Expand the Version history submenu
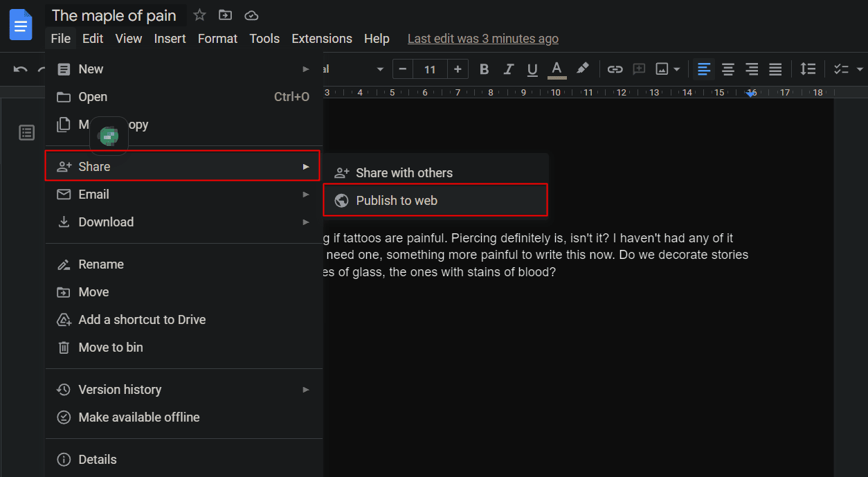The width and height of the screenshot is (868, 477). (184, 390)
